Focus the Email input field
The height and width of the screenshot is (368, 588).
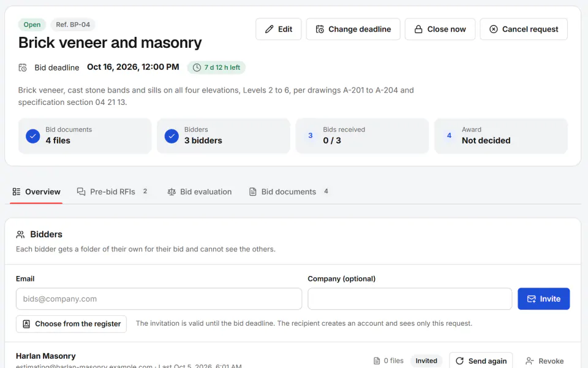tap(159, 299)
